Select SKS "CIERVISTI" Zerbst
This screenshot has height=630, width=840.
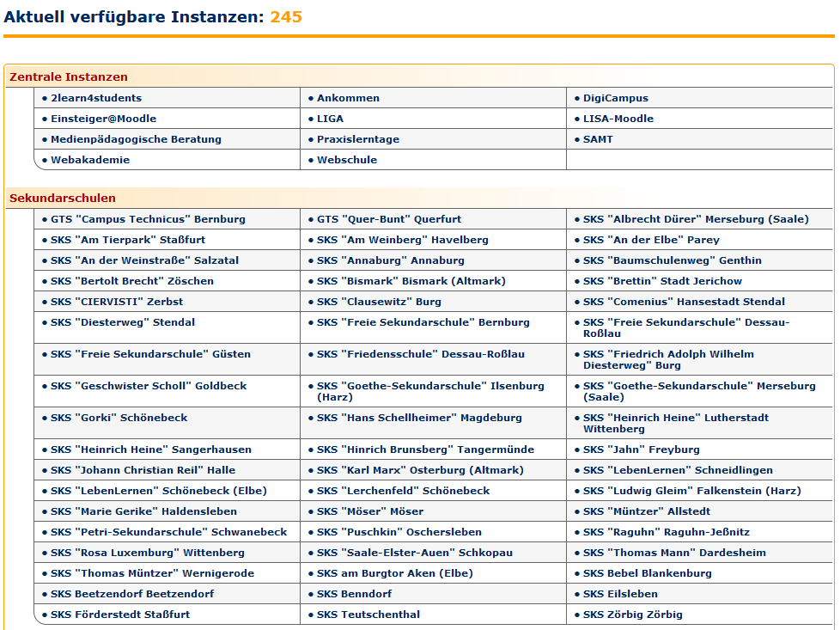coord(117,302)
